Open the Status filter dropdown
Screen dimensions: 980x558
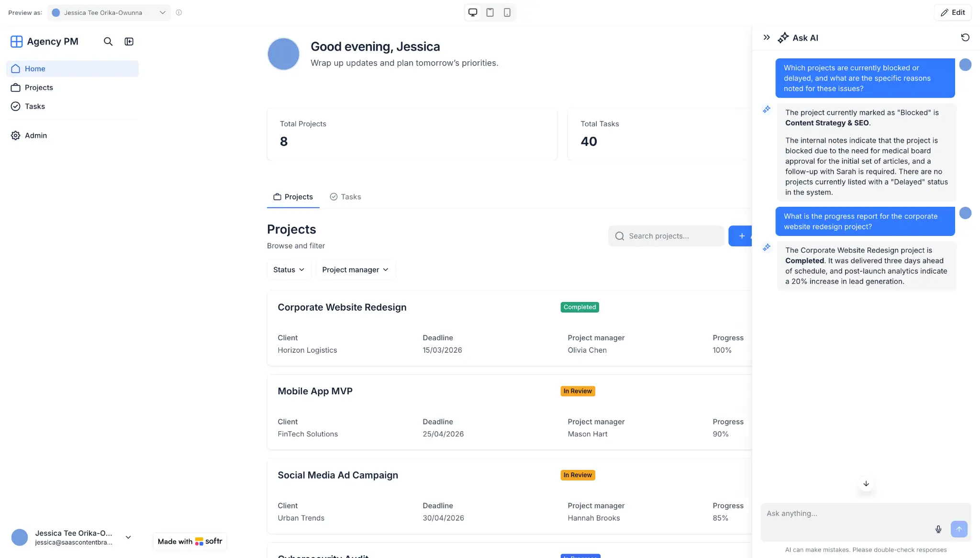coord(288,269)
